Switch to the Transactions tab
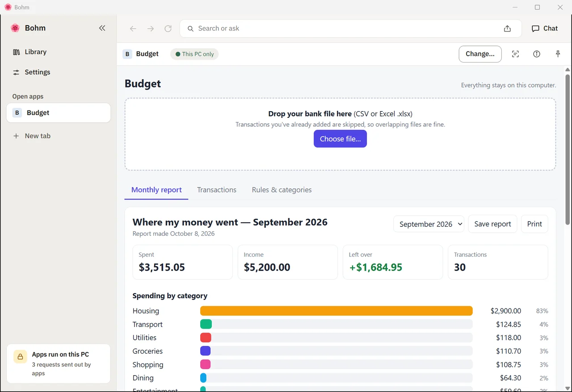Screen dimensions: 572x392 click(x=217, y=190)
